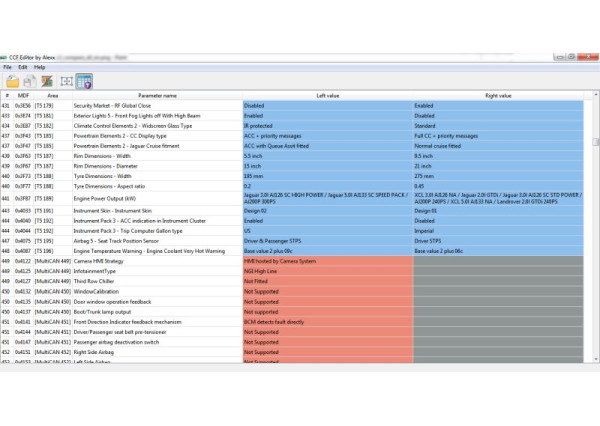Viewport: 600px width, 426px height.
Task: Open the Edit menu
Action: click(x=22, y=67)
